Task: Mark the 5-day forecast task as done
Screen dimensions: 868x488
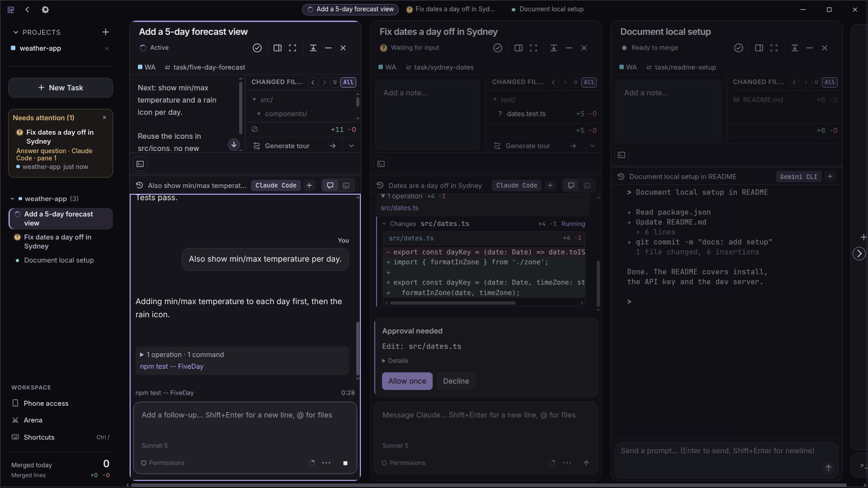Action: click(257, 48)
